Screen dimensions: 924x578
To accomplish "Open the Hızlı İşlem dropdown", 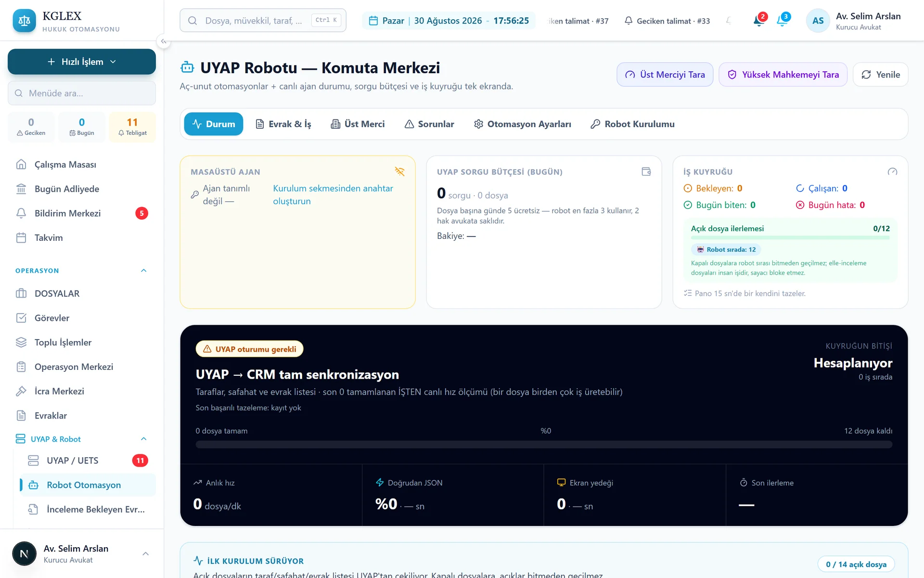I will coord(82,62).
